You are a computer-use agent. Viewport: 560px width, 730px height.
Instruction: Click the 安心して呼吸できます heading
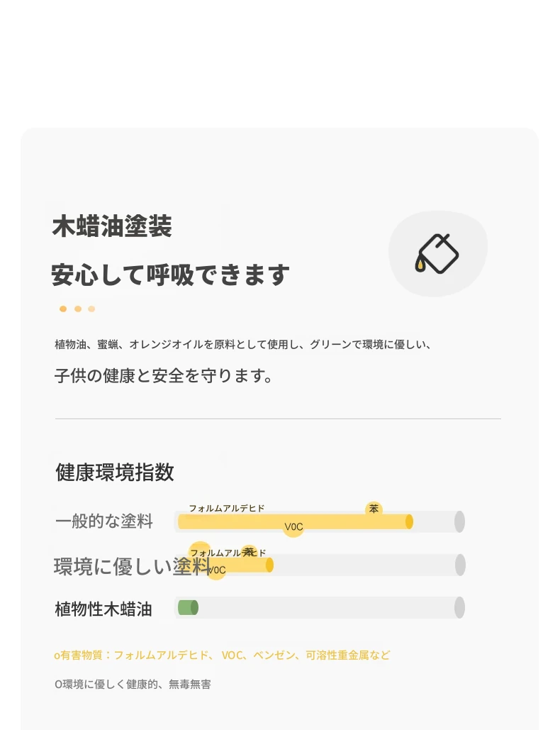(170, 275)
